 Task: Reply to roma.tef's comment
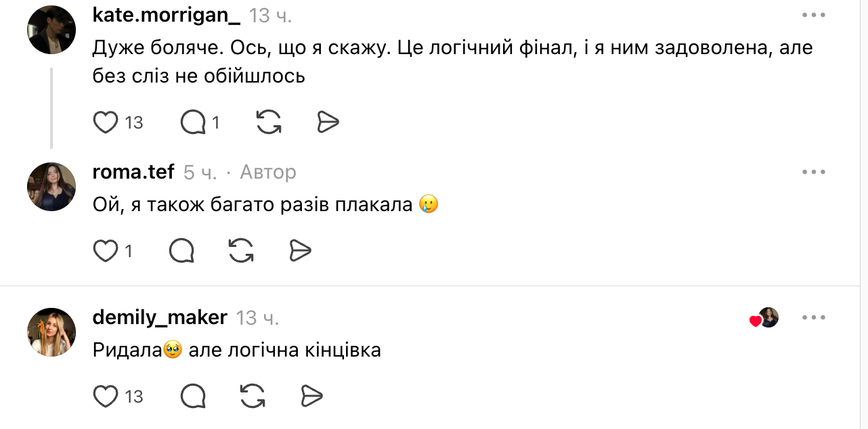(181, 251)
